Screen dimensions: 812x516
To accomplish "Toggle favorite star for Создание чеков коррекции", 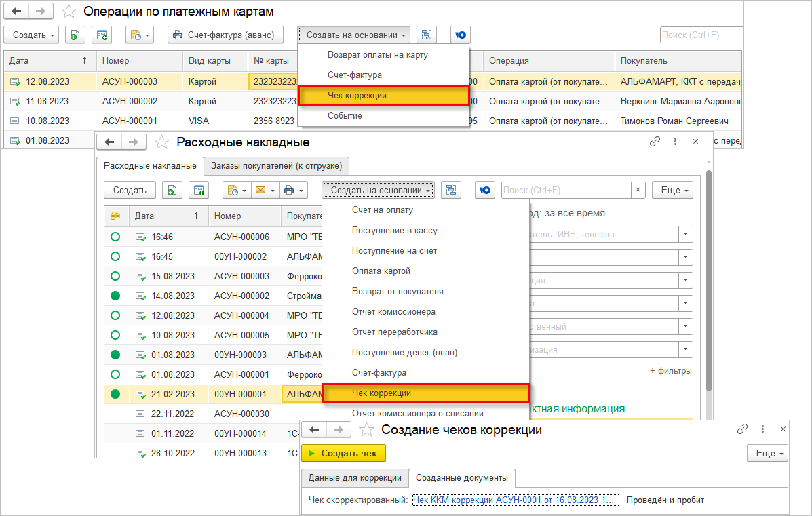I will [x=366, y=429].
